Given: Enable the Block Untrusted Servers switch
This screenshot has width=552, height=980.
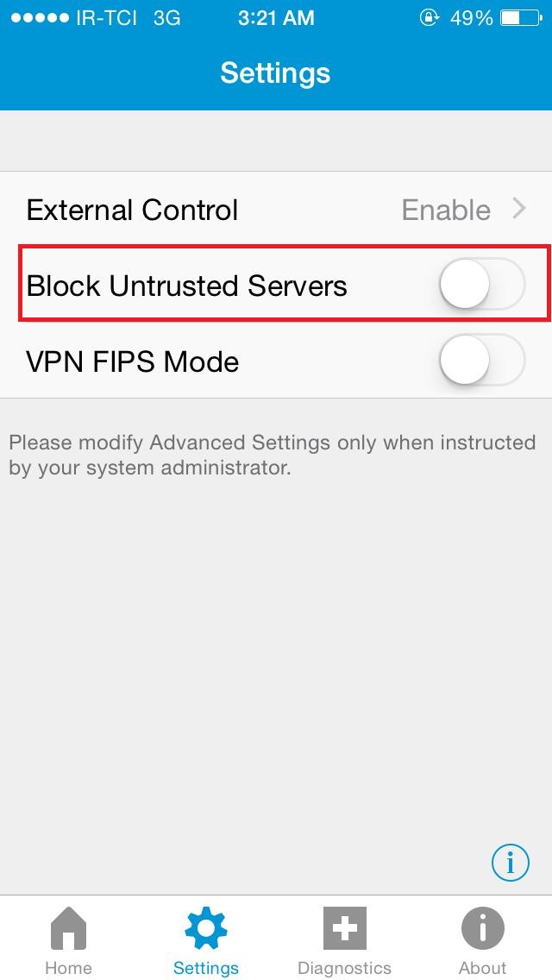Looking at the screenshot, I should [x=481, y=284].
